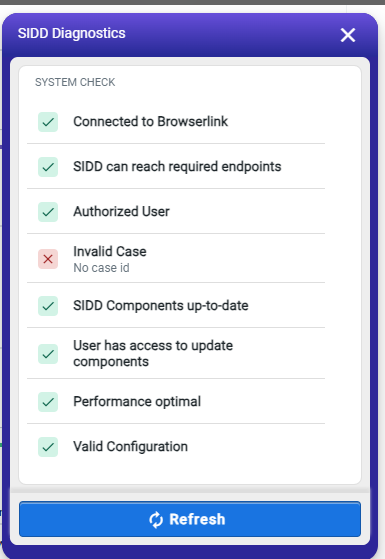Select the SIDD can reach required endpoints text
The height and width of the screenshot is (559, 385).
[177, 167]
